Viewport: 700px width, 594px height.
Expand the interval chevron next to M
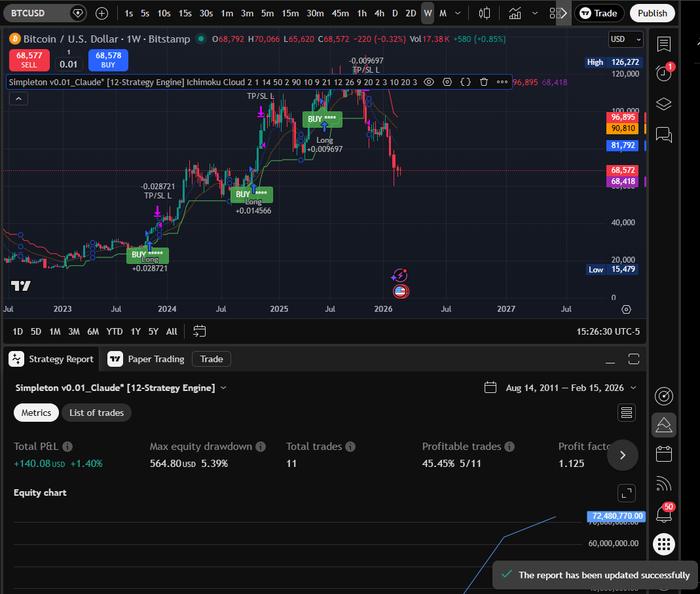pos(457,13)
